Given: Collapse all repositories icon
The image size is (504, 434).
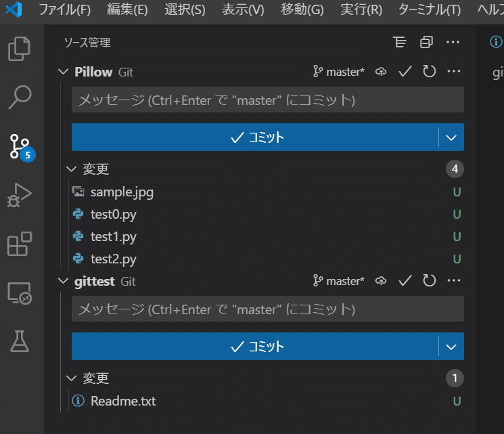Looking at the screenshot, I should (426, 42).
